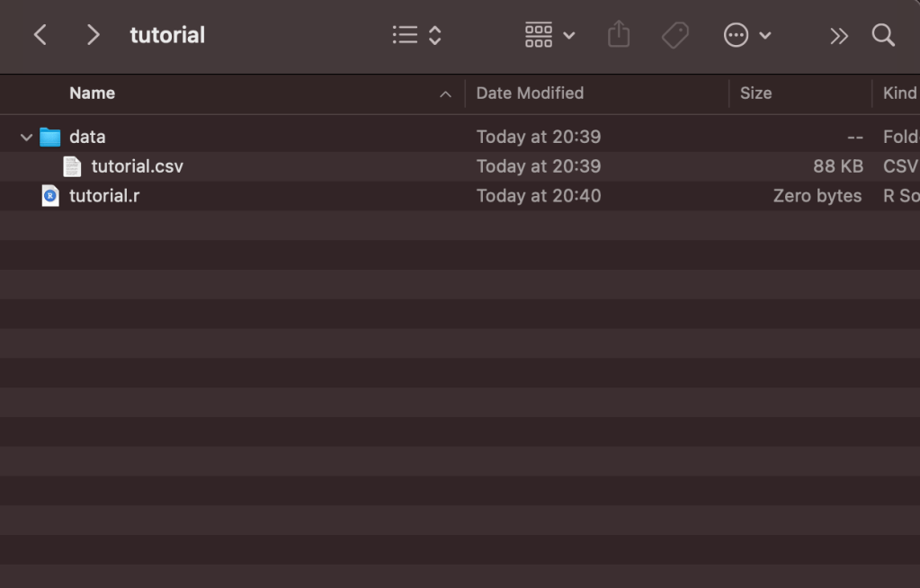Click the Back navigation arrow
Image resolution: width=920 pixels, height=588 pixels.
[40, 35]
